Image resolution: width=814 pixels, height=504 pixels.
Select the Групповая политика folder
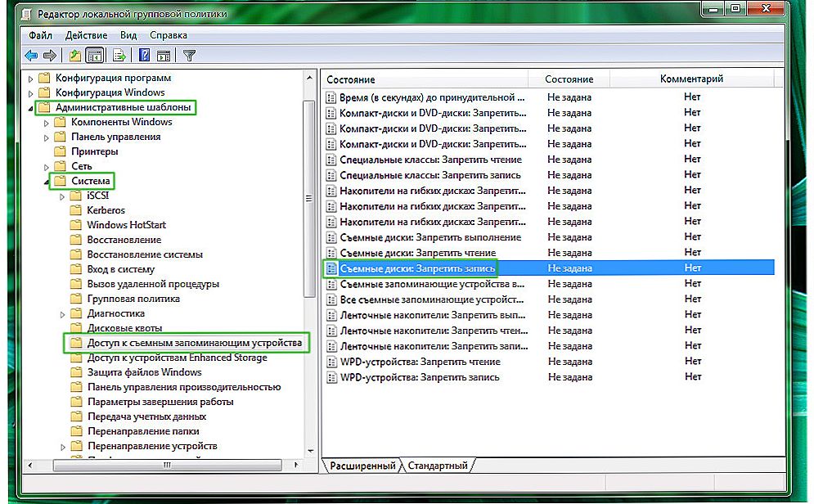click(x=133, y=299)
